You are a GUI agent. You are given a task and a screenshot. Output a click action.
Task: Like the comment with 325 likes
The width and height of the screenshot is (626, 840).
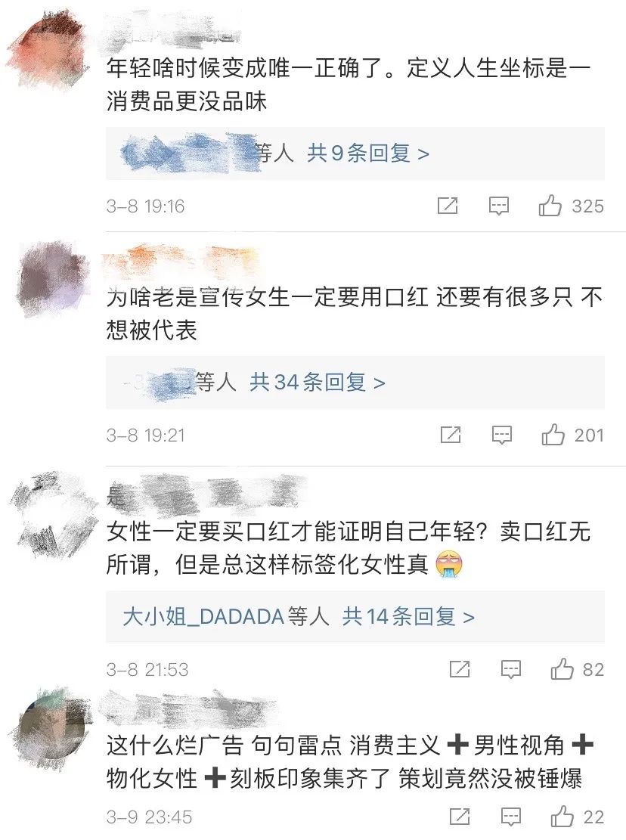coord(550,206)
